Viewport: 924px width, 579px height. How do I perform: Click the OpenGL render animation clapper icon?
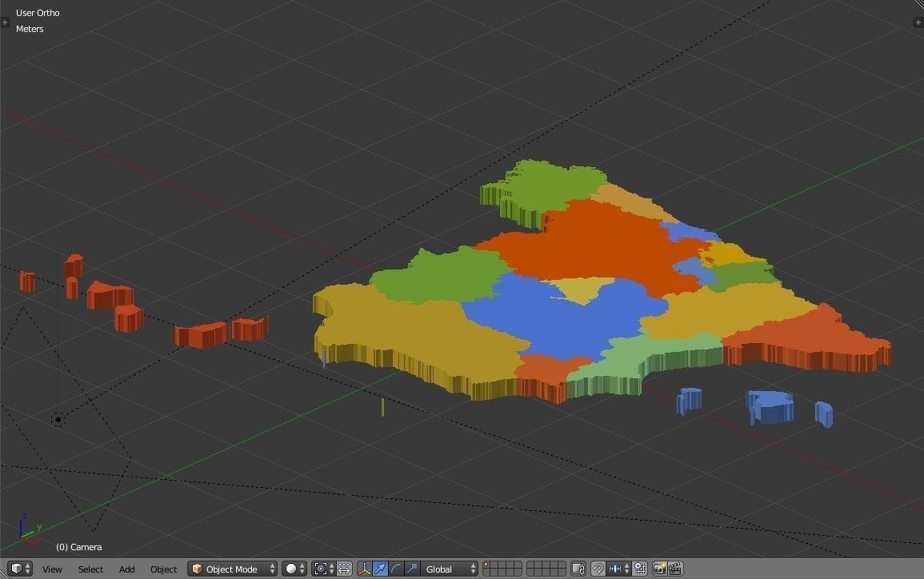tap(675, 569)
